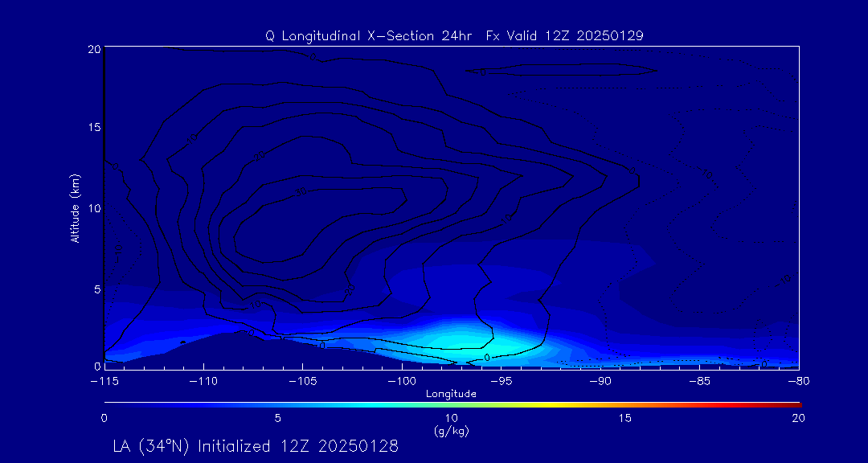The image size is (868, 463).
Task: Select the -90 longitude tick label
Action: tap(600, 382)
